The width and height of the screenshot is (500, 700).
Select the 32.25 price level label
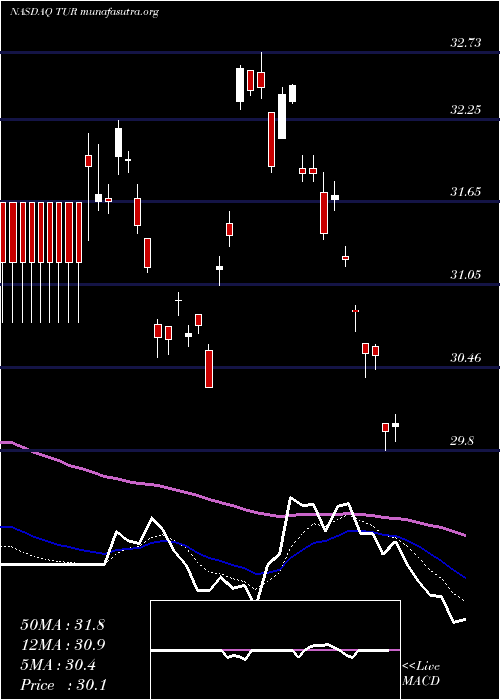[466, 110]
